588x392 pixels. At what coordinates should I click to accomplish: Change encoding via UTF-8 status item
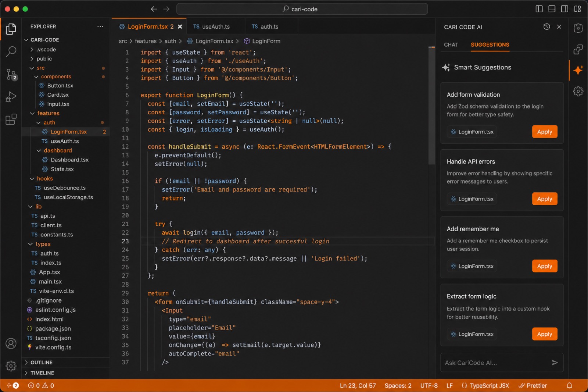click(429, 385)
